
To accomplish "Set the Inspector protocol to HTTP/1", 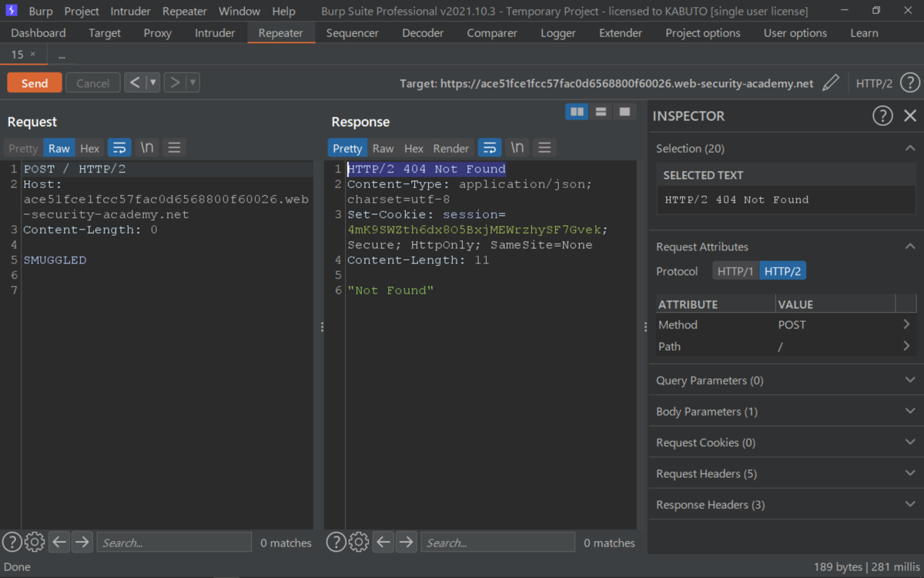I will coord(735,271).
